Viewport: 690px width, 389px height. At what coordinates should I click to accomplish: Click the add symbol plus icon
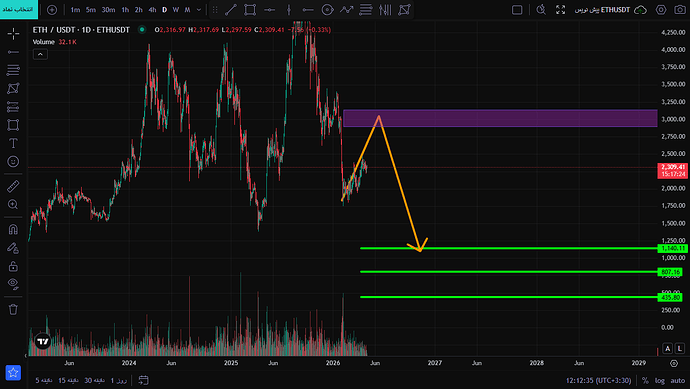(x=52, y=10)
